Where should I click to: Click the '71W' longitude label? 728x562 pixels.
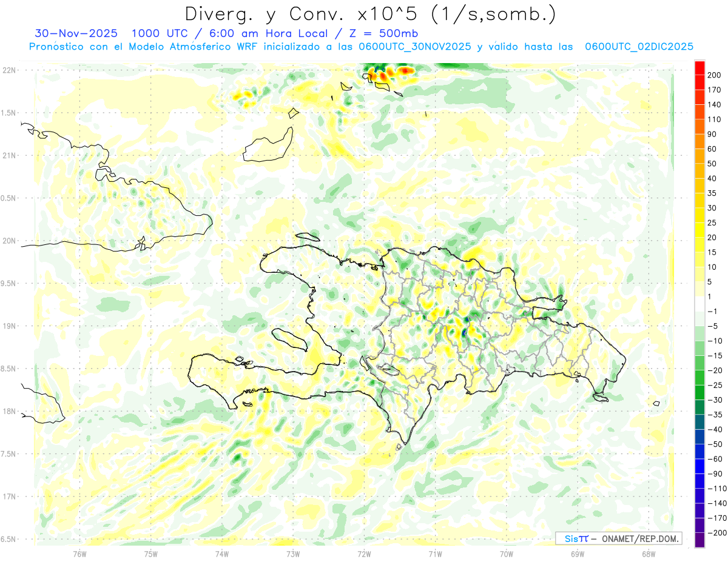[x=436, y=554]
